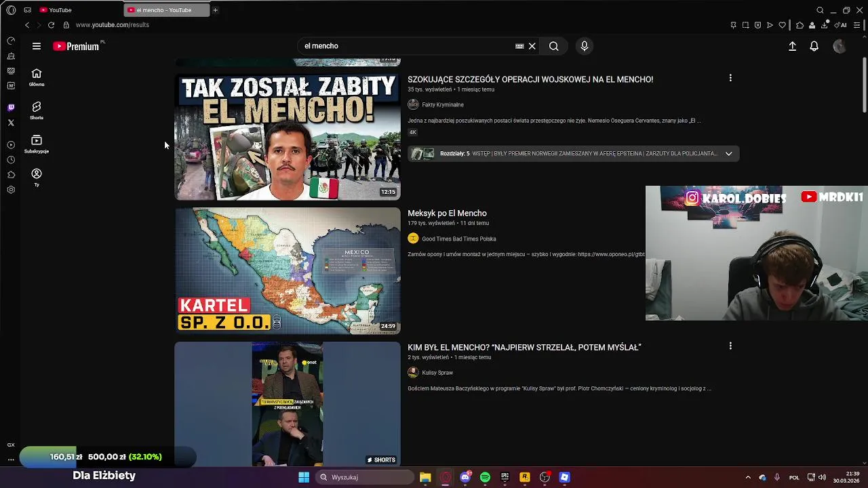Open browsing history clock in Opera sidebar
Image resolution: width=868 pixels, height=488 pixels.
[x=11, y=160]
